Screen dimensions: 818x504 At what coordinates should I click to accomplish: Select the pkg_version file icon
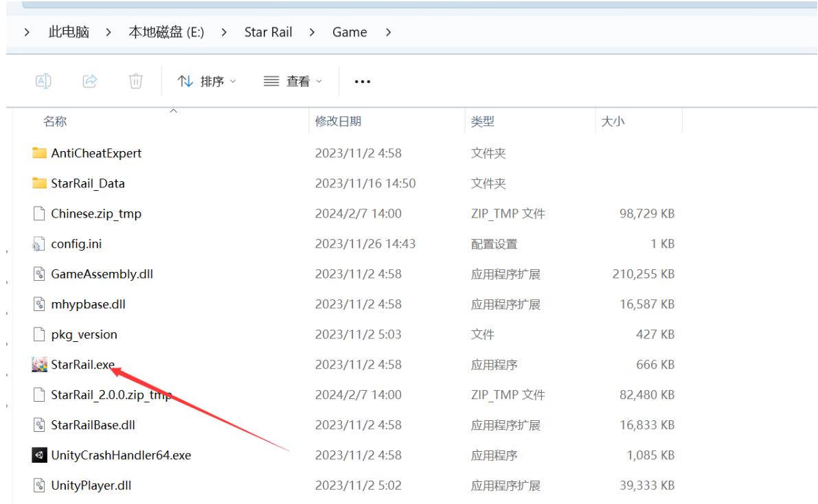point(39,334)
